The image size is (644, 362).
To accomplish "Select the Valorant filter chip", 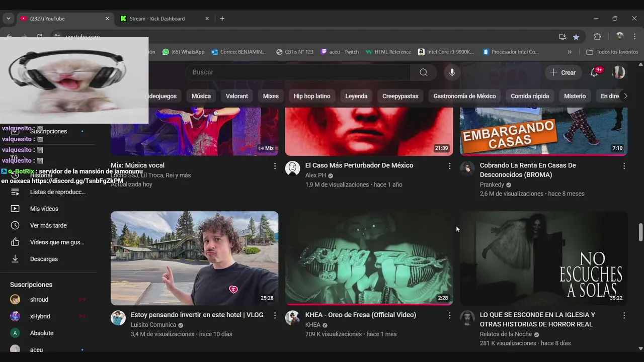I will (237, 96).
